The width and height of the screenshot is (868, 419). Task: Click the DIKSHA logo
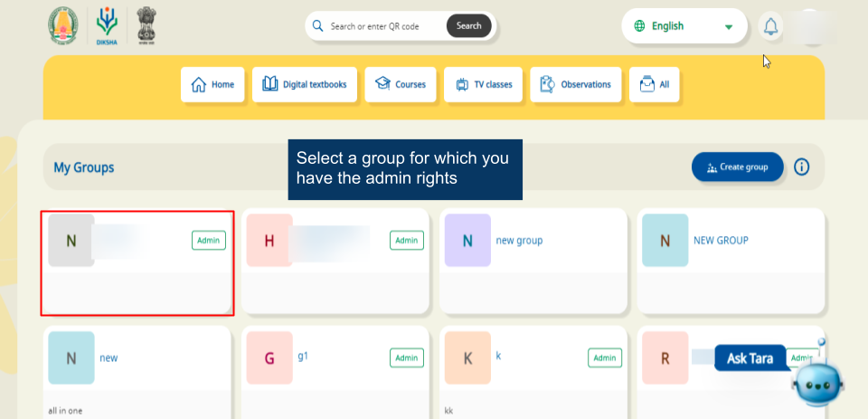point(108,27)
